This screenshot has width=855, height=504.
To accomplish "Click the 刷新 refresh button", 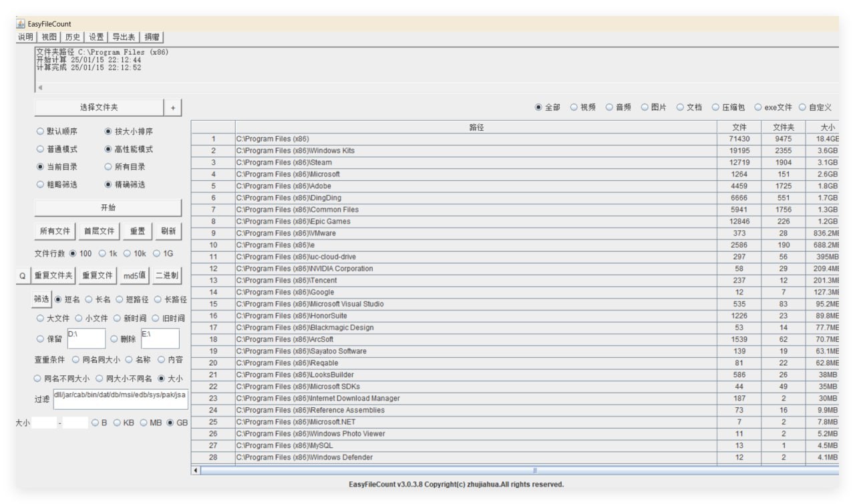I will click(168, 231).
